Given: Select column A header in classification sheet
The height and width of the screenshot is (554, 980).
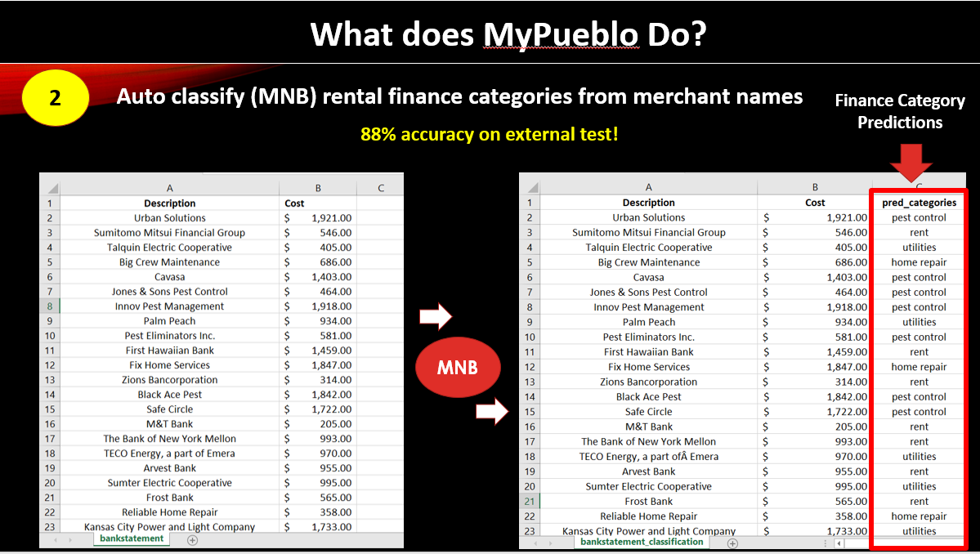Looking at the screenshot, I should 648,187.
